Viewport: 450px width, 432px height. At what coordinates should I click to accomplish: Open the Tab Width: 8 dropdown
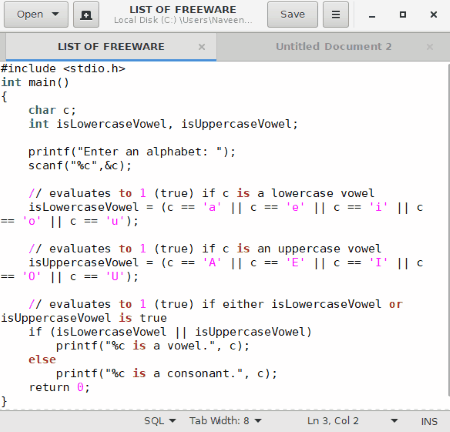(225, 421)
